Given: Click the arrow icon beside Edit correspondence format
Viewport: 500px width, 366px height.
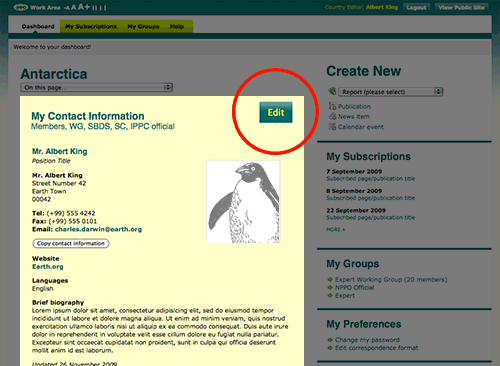Looking at the screenshot, I should coord(330,348).
